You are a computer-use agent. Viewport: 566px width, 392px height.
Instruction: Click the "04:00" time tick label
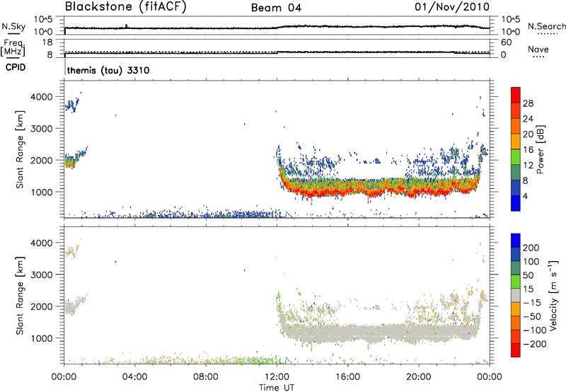click(134, 377)
